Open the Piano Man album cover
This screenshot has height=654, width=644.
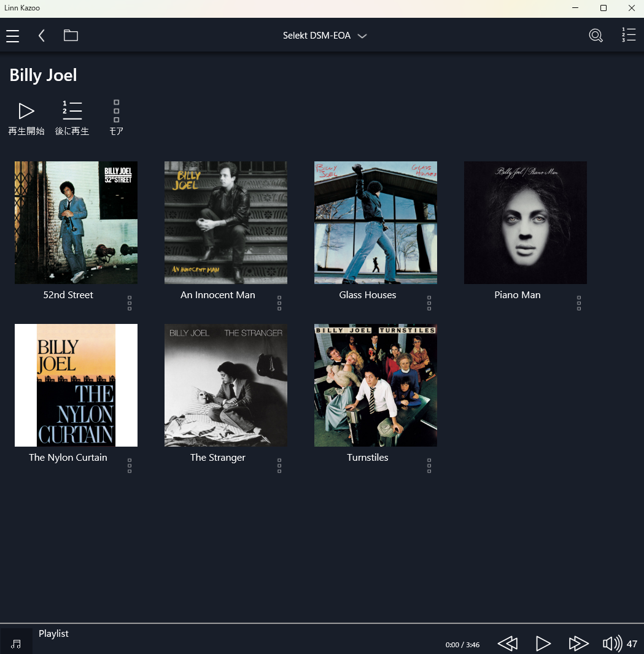point(526,223)
